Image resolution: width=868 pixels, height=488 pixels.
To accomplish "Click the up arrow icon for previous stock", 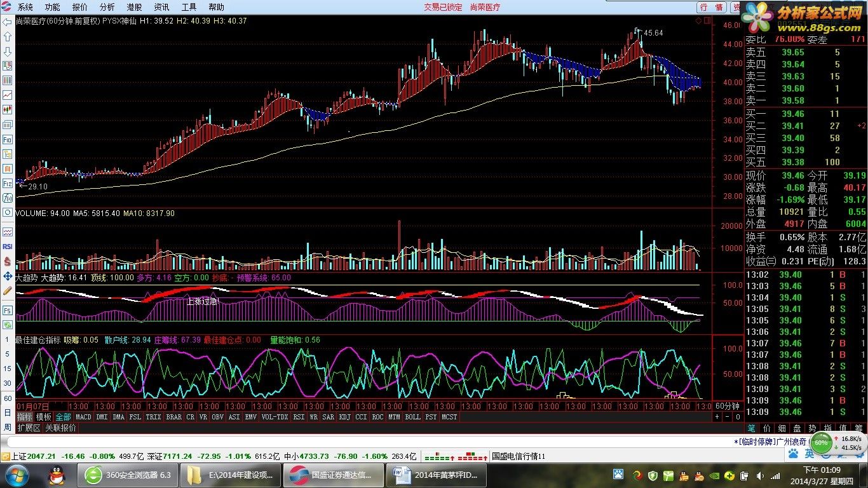I will tap(8, 36).
